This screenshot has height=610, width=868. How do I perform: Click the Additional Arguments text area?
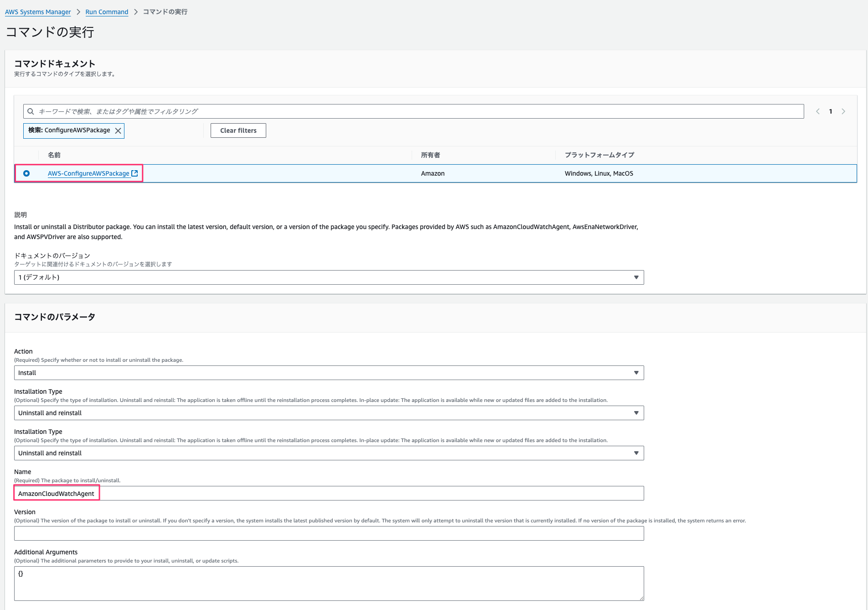click(329, 584)
